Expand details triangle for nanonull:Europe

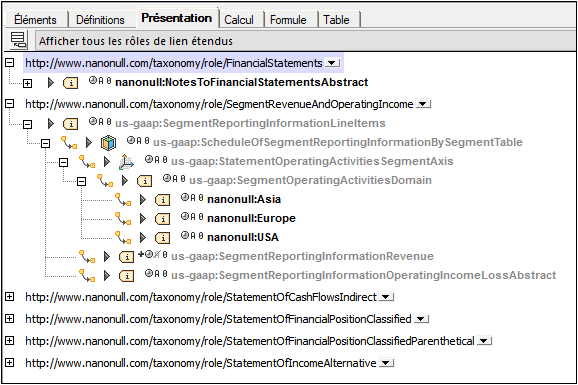[x=143, y=219]
